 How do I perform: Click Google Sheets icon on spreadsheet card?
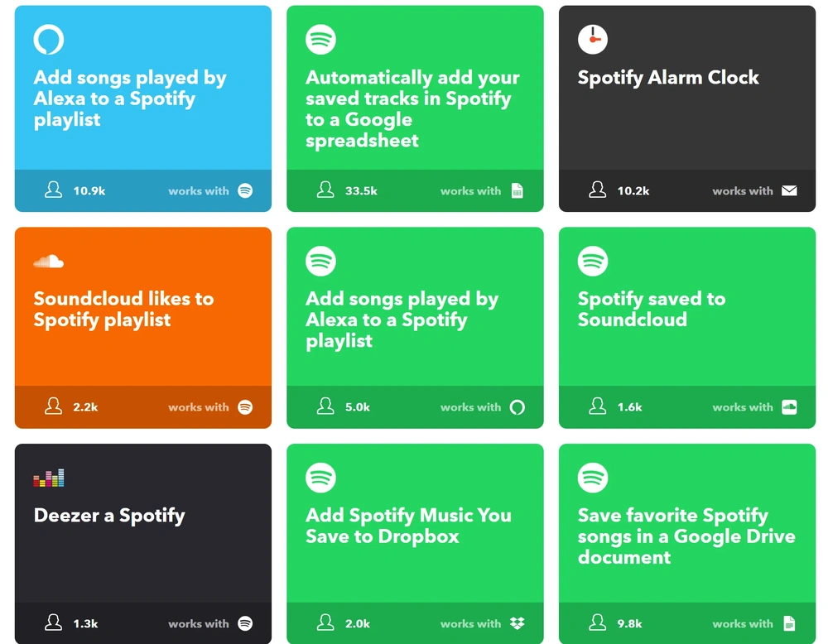coord(517,190)
